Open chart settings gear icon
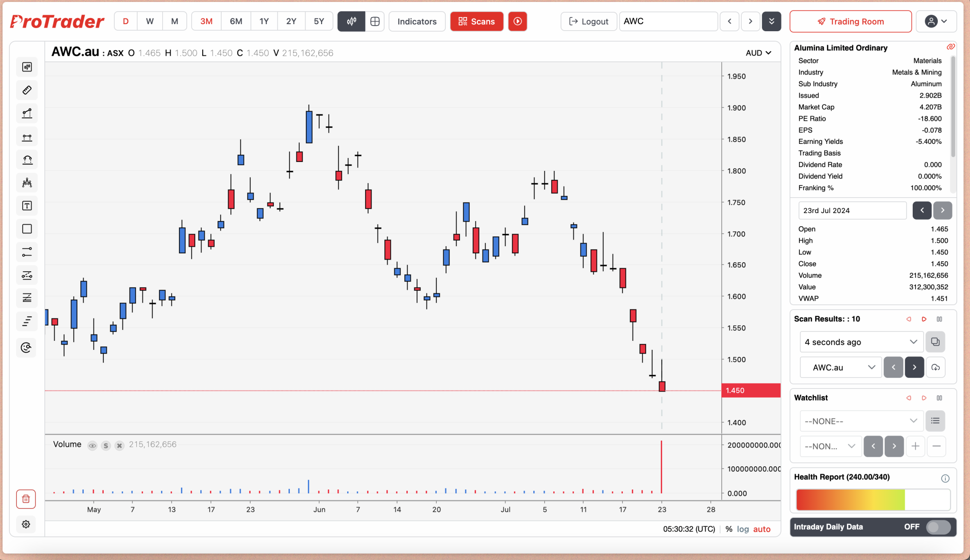Image resolution: width=970 pixels, height=560 pixels. [x=26, y=524]
